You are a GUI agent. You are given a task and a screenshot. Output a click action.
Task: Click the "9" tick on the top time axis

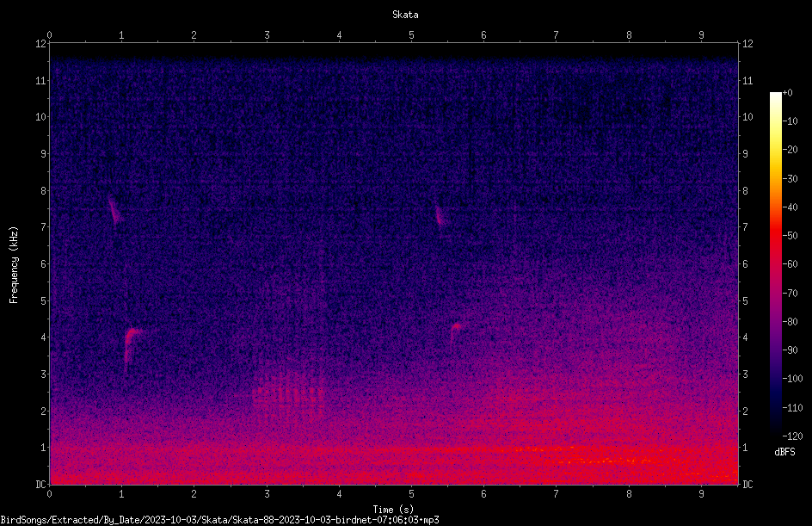coord(701,35)
